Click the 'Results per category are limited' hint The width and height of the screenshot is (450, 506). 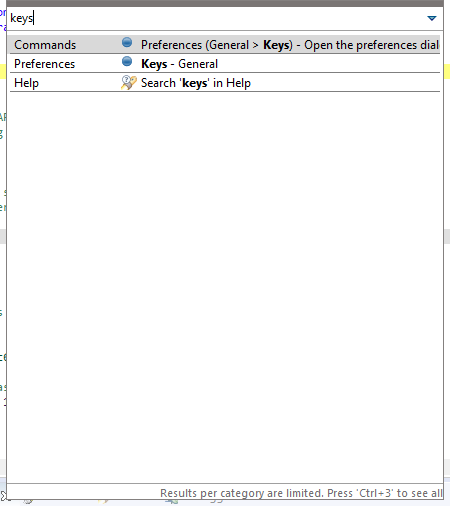pyautogui.click(x=301, y=493)
